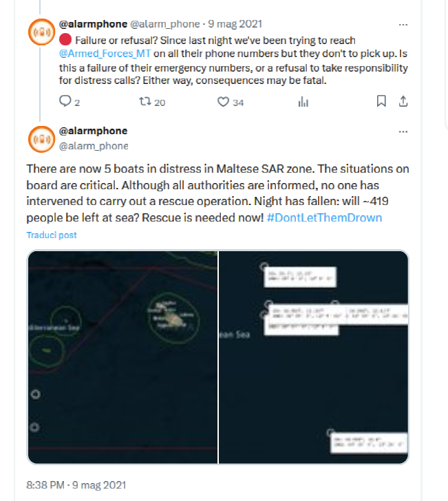The height and width of the screenshot is (501, 448).
Task: Open @alarmphone name on first tweet
Action: click(x=94, y=24)
